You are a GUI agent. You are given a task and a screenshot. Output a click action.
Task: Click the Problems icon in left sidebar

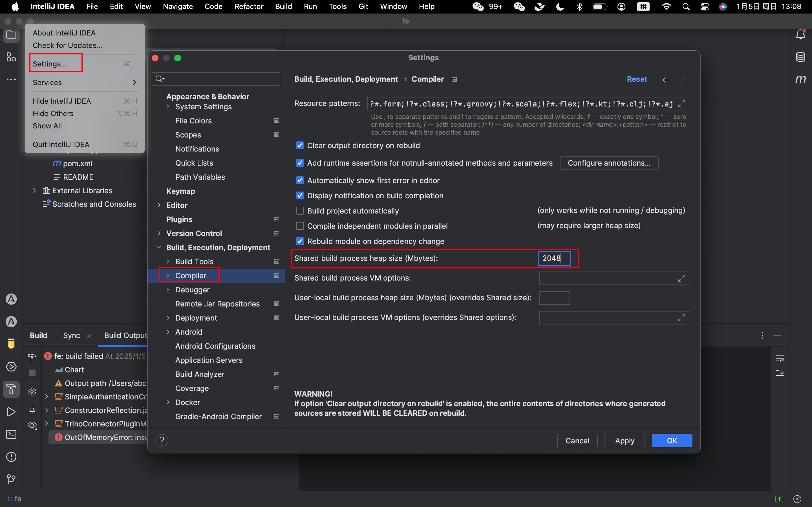[x=11, y=457]
